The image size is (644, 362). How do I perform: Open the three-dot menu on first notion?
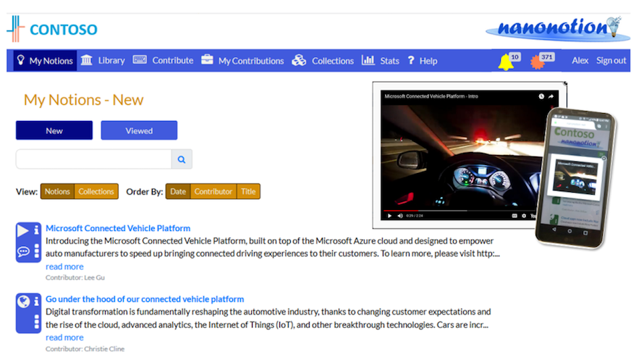[37, 251]
